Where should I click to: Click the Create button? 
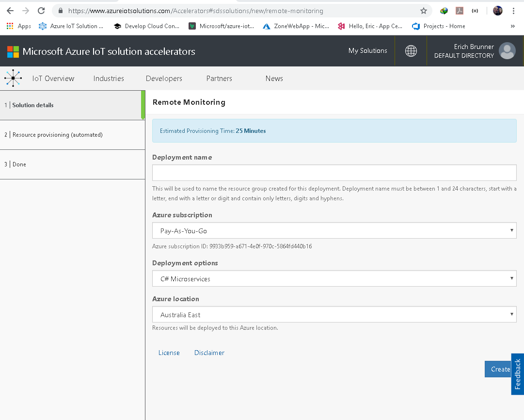[x=498, y=369]
